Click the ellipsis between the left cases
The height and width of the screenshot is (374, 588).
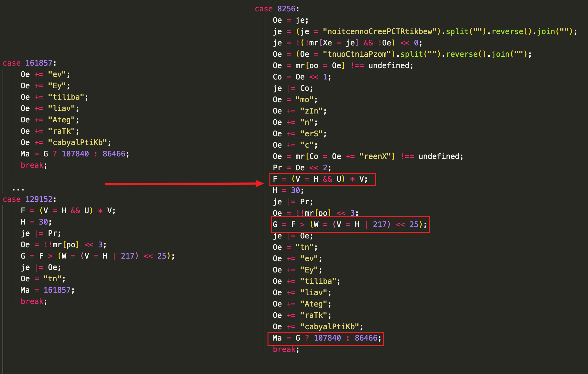[18, 189]
